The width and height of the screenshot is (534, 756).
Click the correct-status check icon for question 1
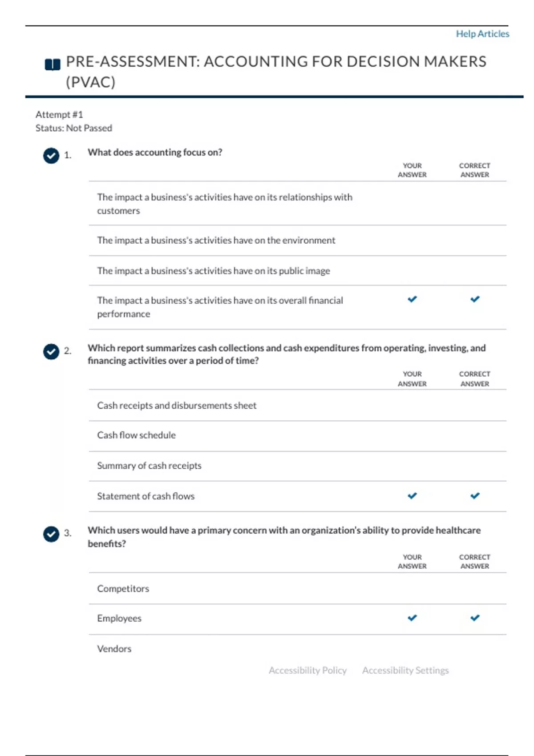(x=51, y=156)
